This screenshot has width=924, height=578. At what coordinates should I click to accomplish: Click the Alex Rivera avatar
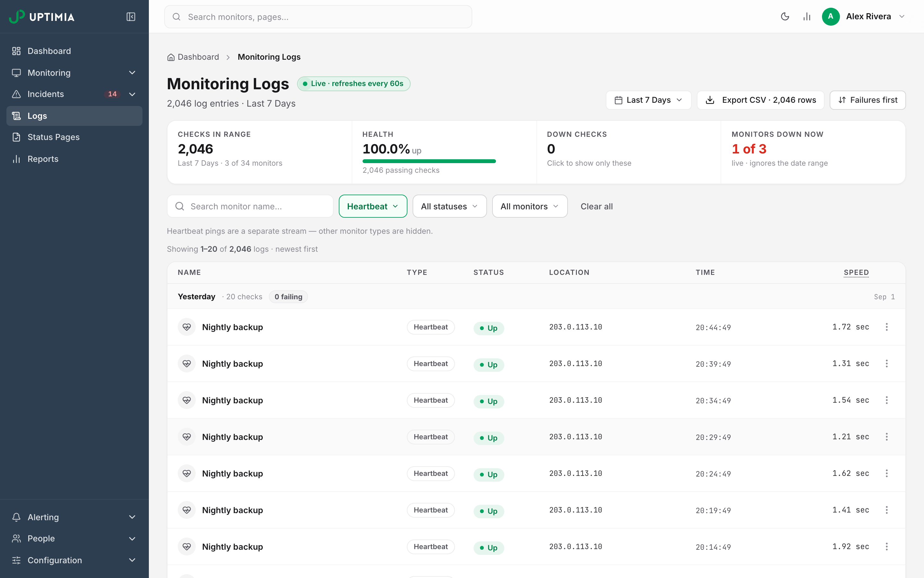pos(830,16)
